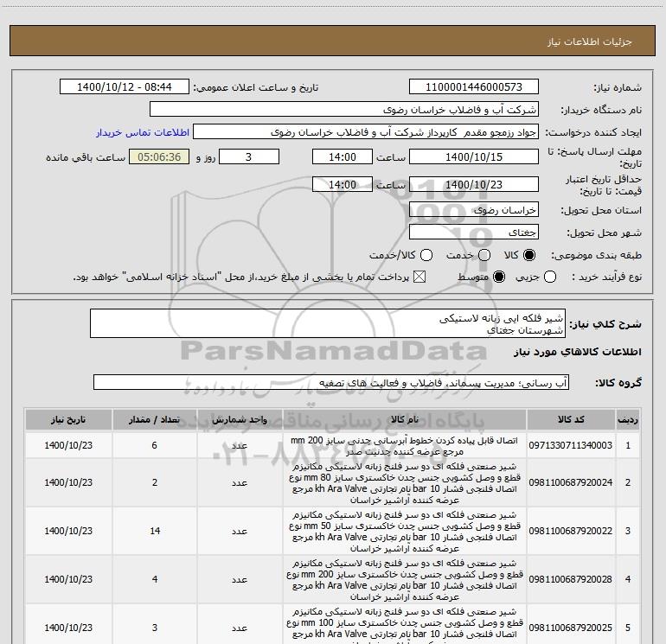Click the 200 mm valve item name in row 4
This screenshot has width=666, height=644.
click(405, 580)
